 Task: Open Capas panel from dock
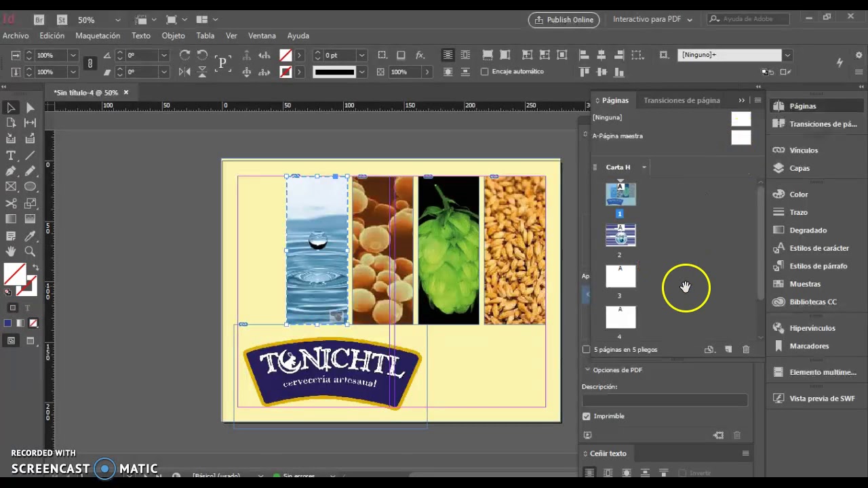click(x=800, y=168)
